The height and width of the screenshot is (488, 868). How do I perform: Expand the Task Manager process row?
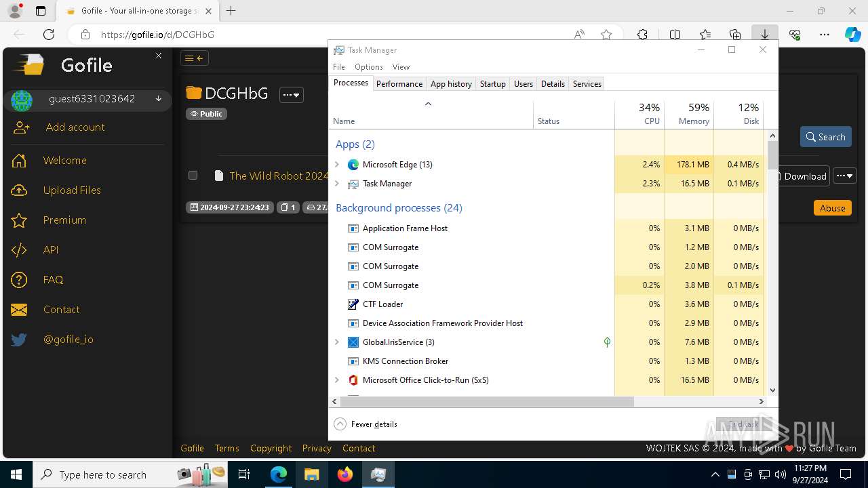337,184
